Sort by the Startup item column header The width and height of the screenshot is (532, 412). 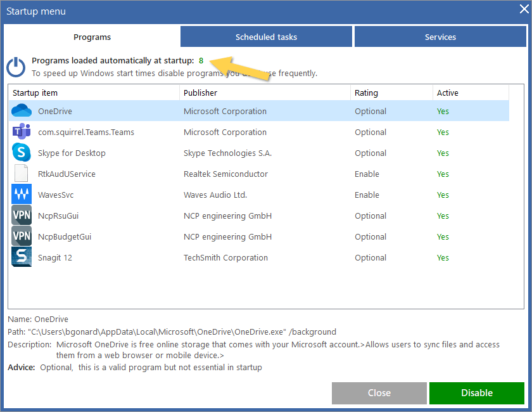(94, 93)
